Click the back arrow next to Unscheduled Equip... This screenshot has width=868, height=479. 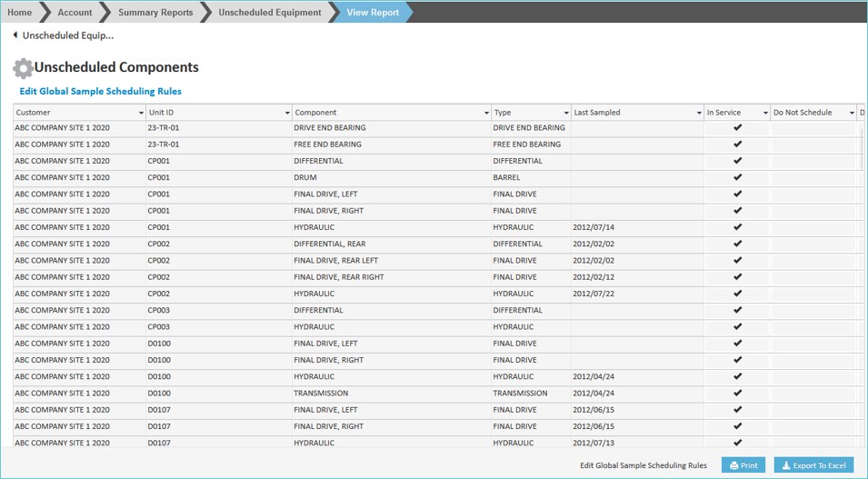[x=15, y=35]
